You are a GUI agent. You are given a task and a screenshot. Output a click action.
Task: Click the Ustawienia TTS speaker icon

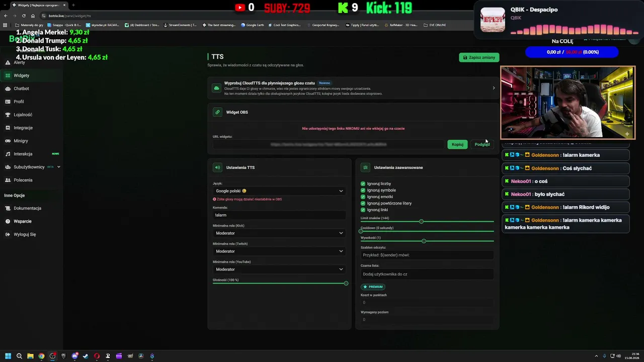217,167
